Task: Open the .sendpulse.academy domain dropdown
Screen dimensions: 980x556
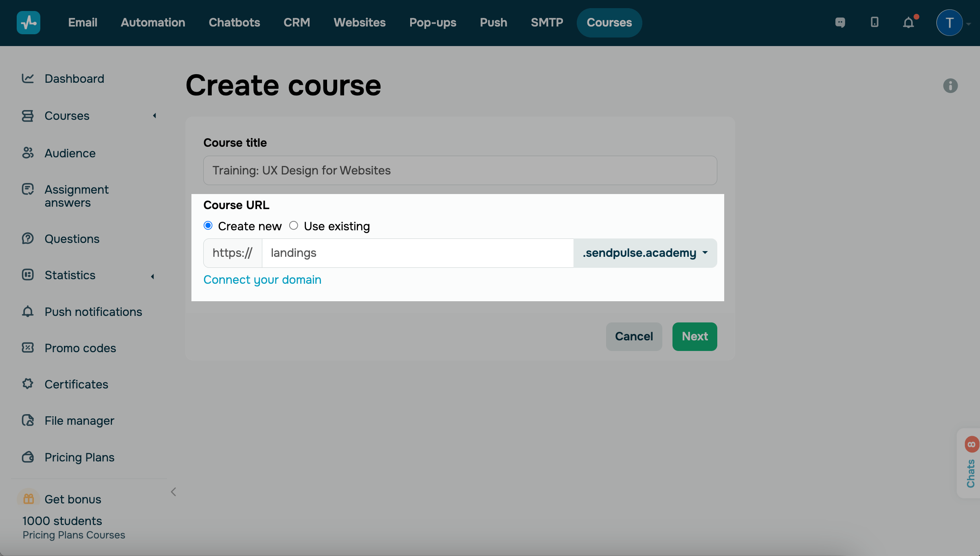Action: pos(645,253)
